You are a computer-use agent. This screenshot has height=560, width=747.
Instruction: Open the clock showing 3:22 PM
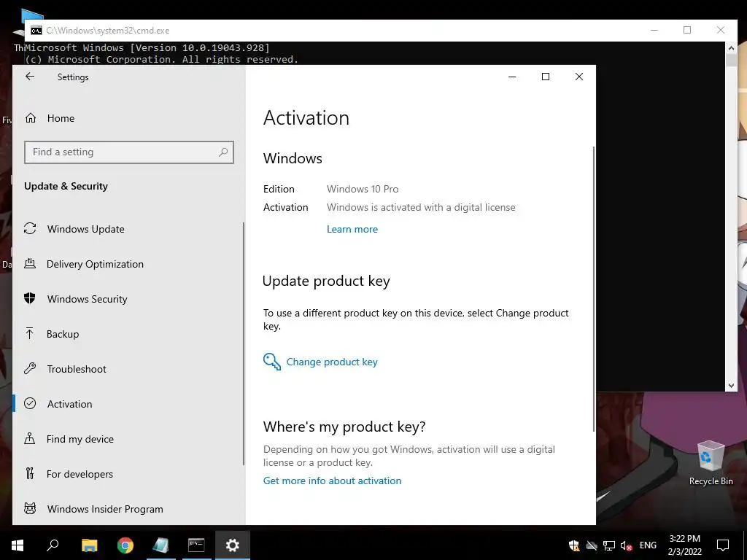click(x=684, y=545)
